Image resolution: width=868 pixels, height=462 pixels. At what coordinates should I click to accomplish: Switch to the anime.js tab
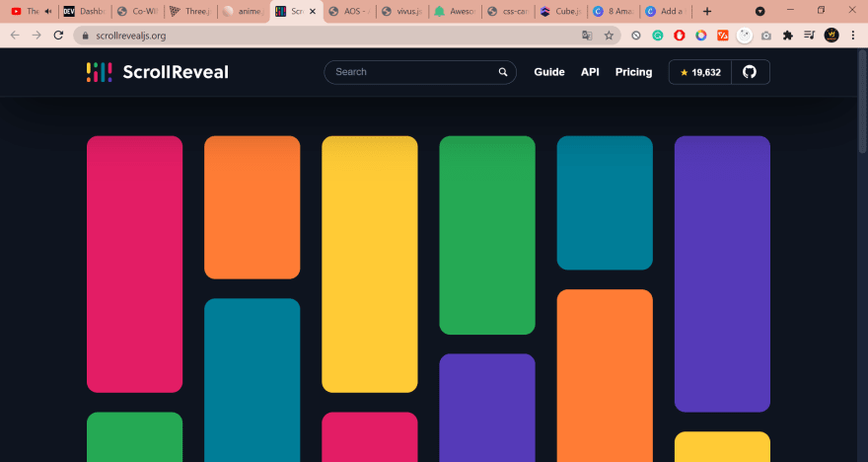[243, 11]
